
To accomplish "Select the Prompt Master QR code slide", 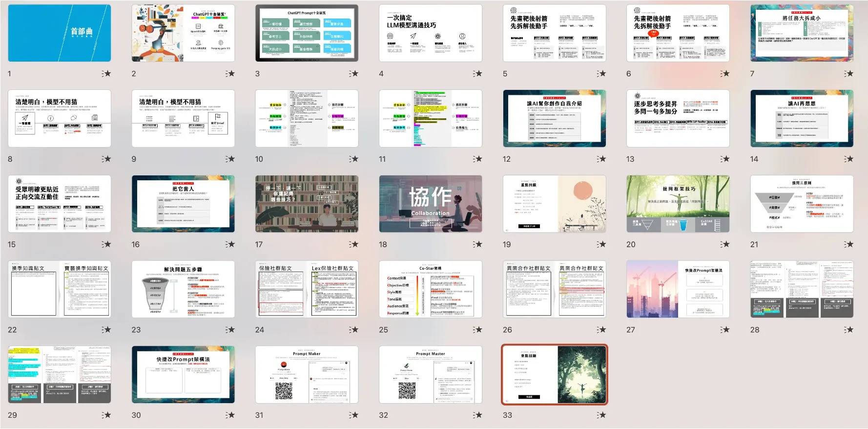I will pyautogui.click(x=431, y=375).
